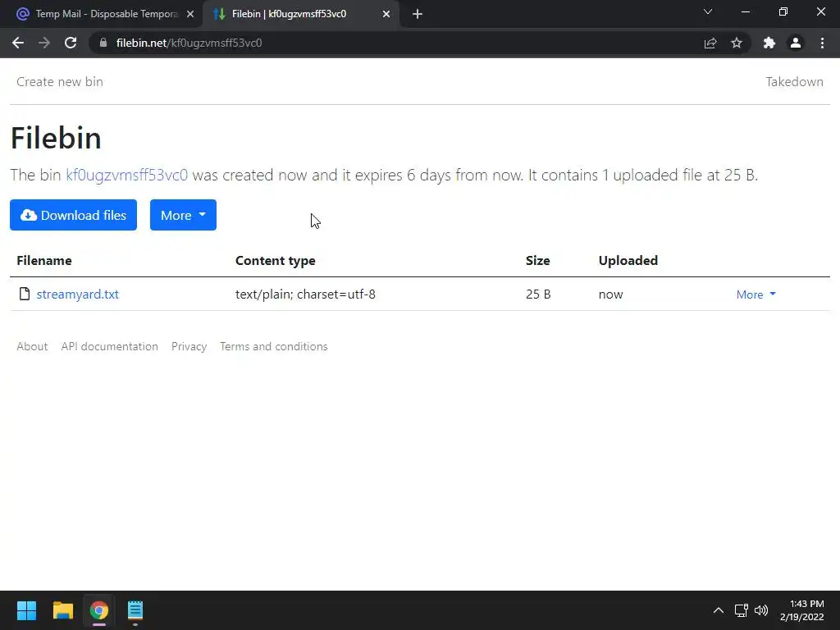Open the Chrome profile icon
Viewport: 840px width, 630px height.
[796, 43]
